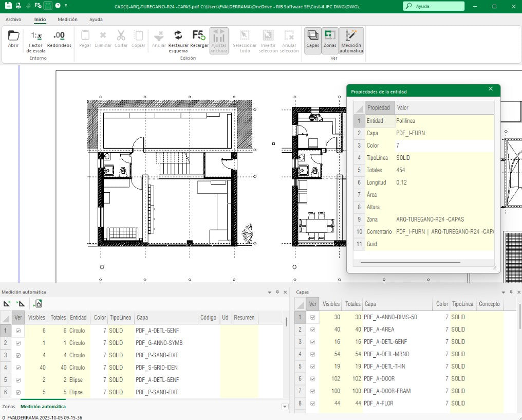Click Seleccionar todo
Image resolution: width=522 pixels, height=420 pixels.
pyautogui.click(x=245, y=41)
